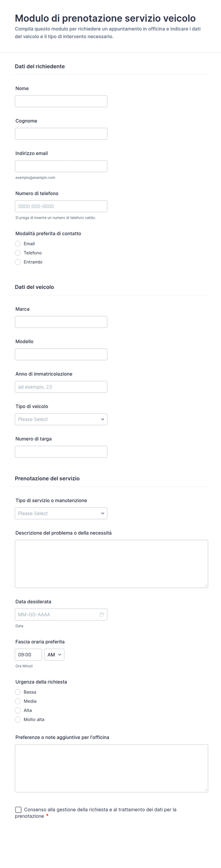Open the AM/PM time selector
The height and width of the screenshot is (868, 221).
pos(54,654)
